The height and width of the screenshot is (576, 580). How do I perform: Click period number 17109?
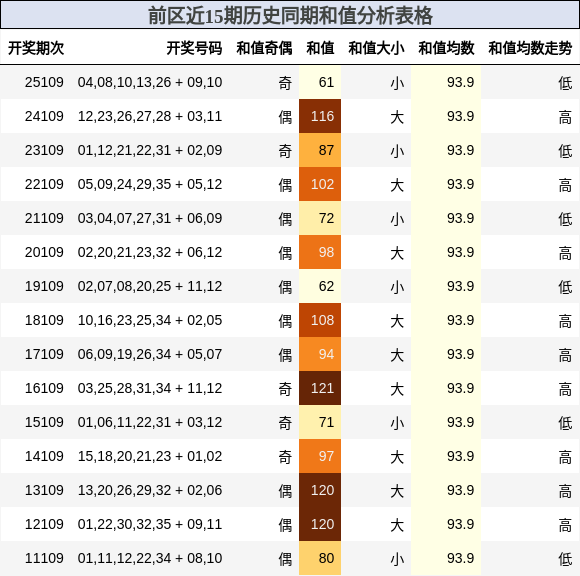(x=44, y=354)
